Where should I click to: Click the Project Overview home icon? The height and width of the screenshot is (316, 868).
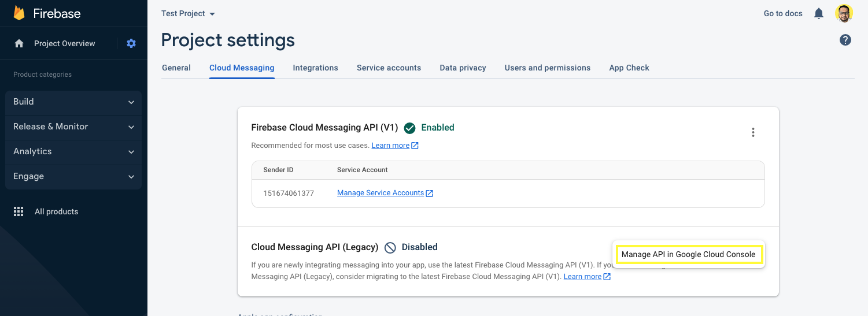19,43
